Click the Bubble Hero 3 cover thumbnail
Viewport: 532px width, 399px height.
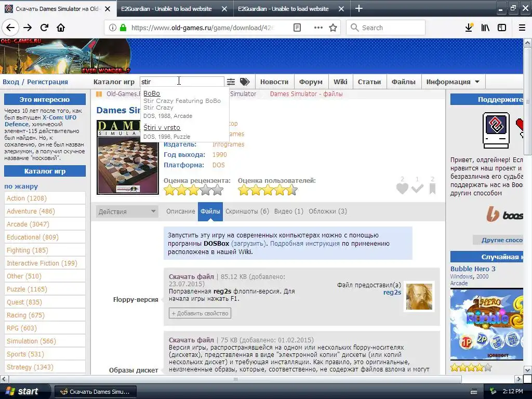(486, 324)
